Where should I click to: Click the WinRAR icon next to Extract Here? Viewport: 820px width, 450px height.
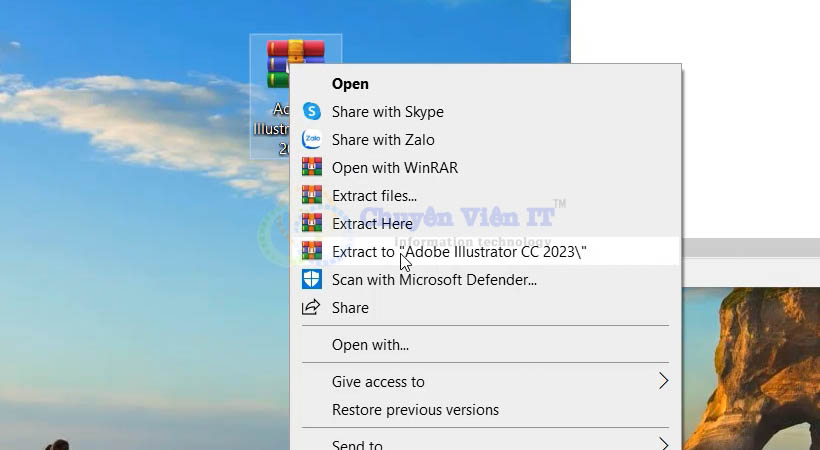pos(312,224)
